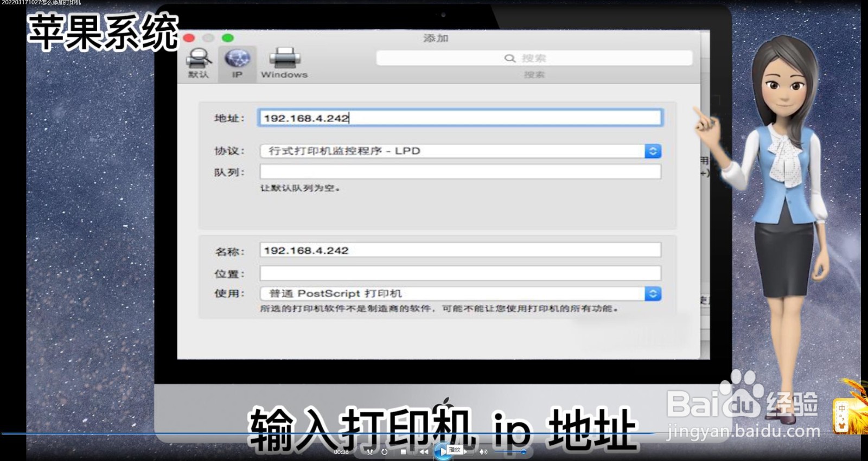
Task: Select the Default (默认) printer icon
Action: pyautogui.click(x=199, y=59)
